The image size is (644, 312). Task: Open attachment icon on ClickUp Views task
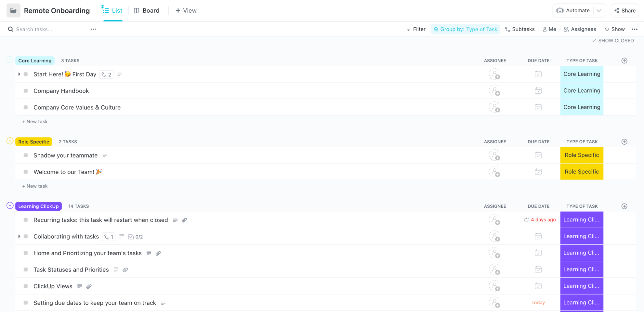[89, 286]
